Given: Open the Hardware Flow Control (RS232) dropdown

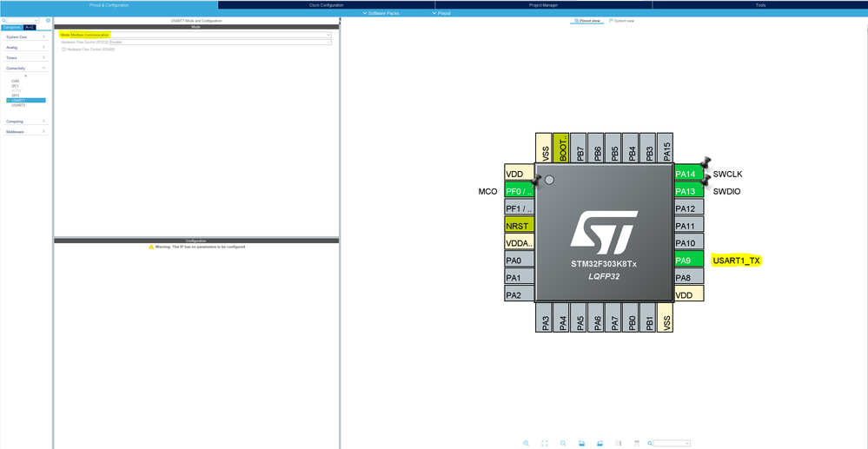Looking at the screenshot, I should [221, 42].
